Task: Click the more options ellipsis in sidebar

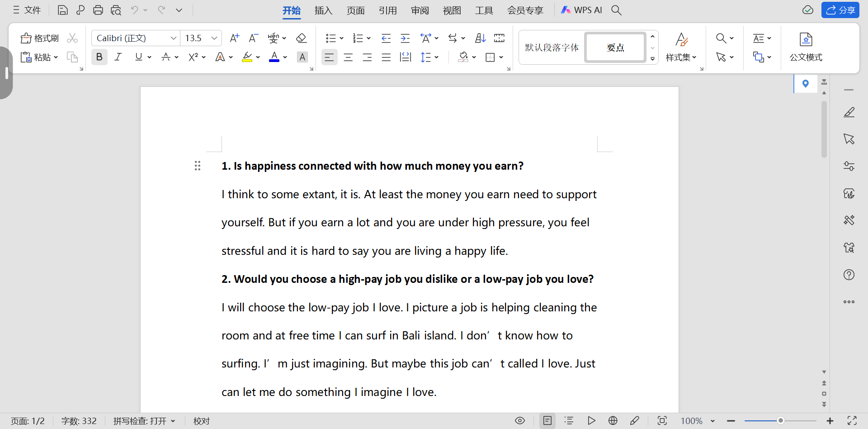Action: [x=849, y=302]
